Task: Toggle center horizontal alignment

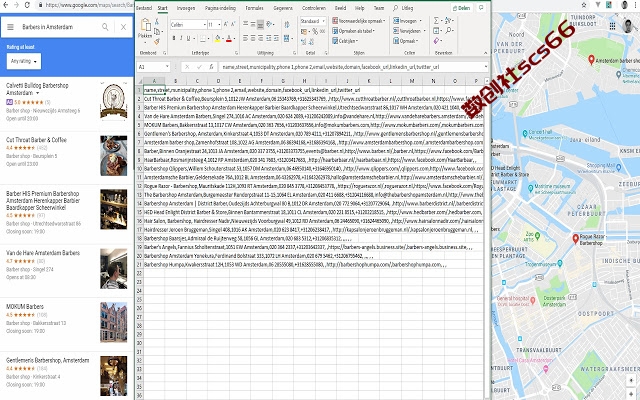Action: 253,38
